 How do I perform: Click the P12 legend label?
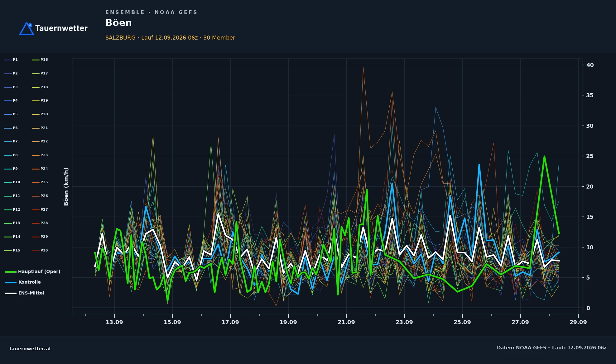[x=16, y=209]
